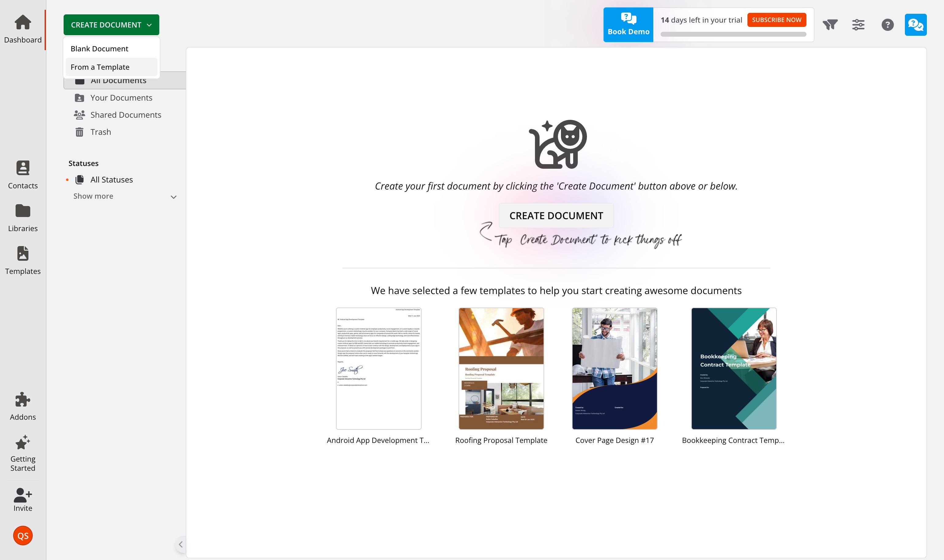
Task: Open the Libraries folder icon
Action: tap(23, 211)
